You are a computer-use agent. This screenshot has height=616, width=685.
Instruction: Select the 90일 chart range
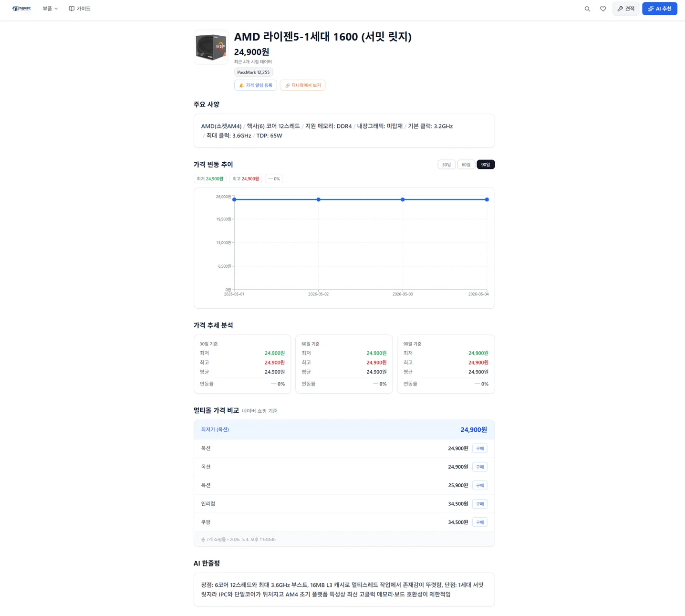point(486,165)
